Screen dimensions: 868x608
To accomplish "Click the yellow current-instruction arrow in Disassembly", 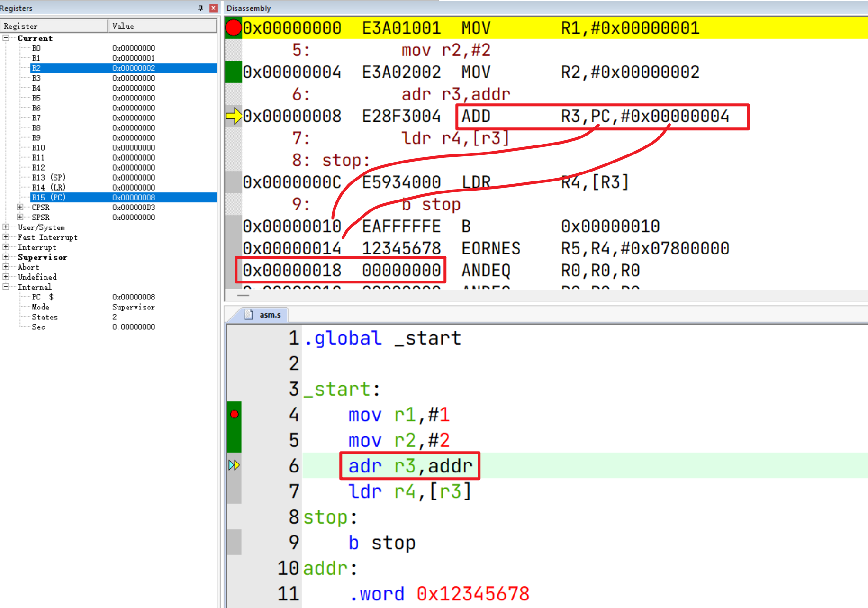I will click(x=234, y=116).
